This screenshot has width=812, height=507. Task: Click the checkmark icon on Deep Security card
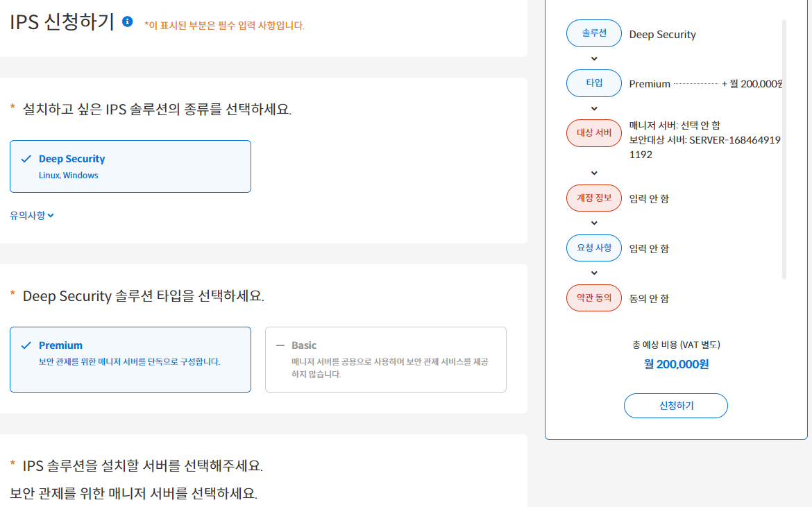[x=26, y=159]
